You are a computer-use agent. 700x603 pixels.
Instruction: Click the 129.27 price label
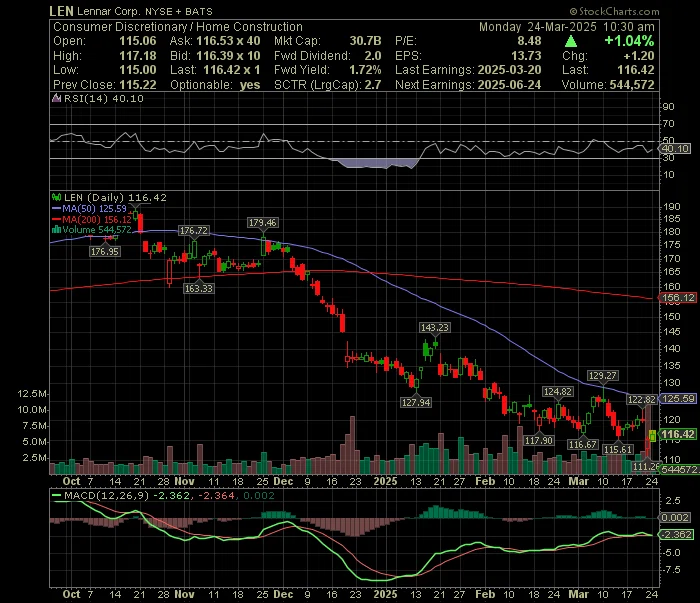pyautogui.click(x=603, y=375)
